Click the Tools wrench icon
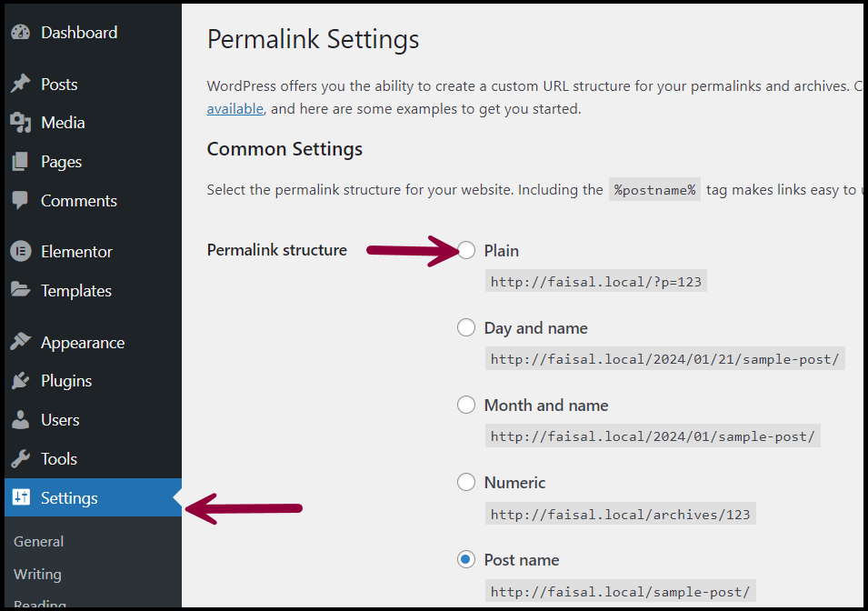Screen dimensions: 868x611 pos(20,459)
